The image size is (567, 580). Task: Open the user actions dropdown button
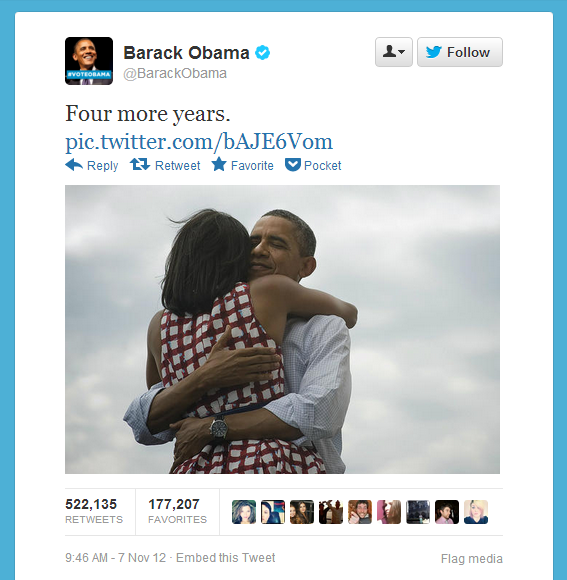(394, 52)
